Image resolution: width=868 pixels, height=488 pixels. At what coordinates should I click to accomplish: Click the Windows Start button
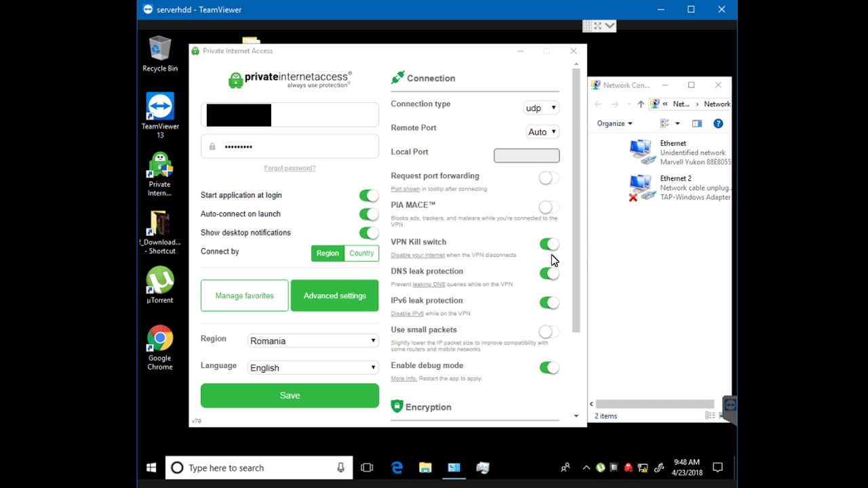click(151, 468)
